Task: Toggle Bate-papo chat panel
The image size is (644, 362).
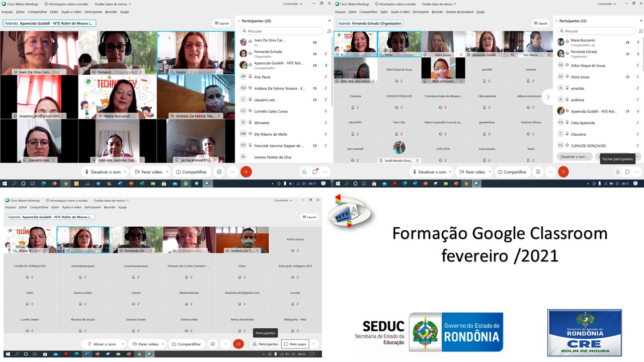Action: click(295, 344)
